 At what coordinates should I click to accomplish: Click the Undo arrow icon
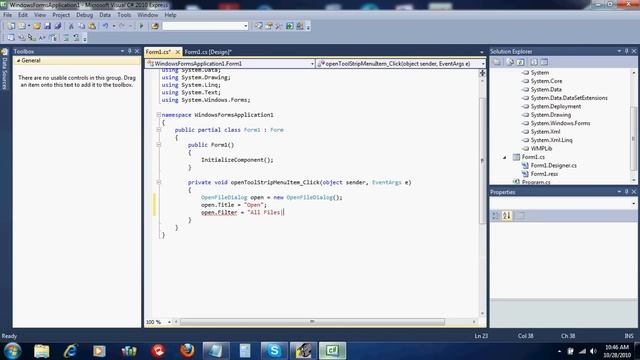[105, 26]
